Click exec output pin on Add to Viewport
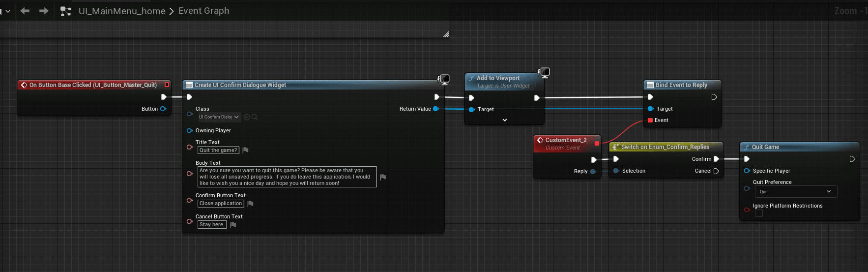This screenshot has width=868, height=272. [x=537, y=98]
